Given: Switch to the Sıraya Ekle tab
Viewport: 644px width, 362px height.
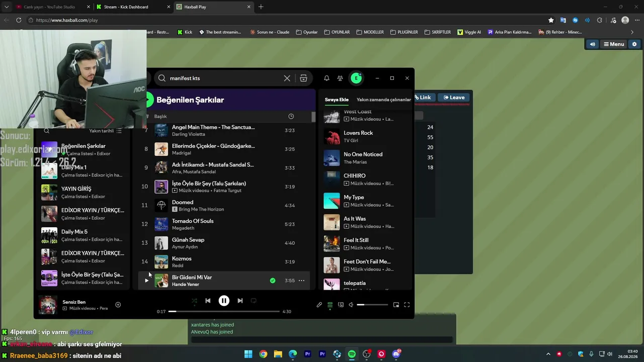Looking at the screenshot, I should point(337,100).
